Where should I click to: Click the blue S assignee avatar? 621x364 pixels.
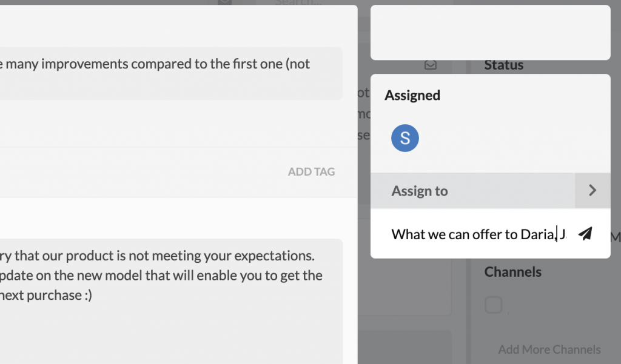coord(404,138)
